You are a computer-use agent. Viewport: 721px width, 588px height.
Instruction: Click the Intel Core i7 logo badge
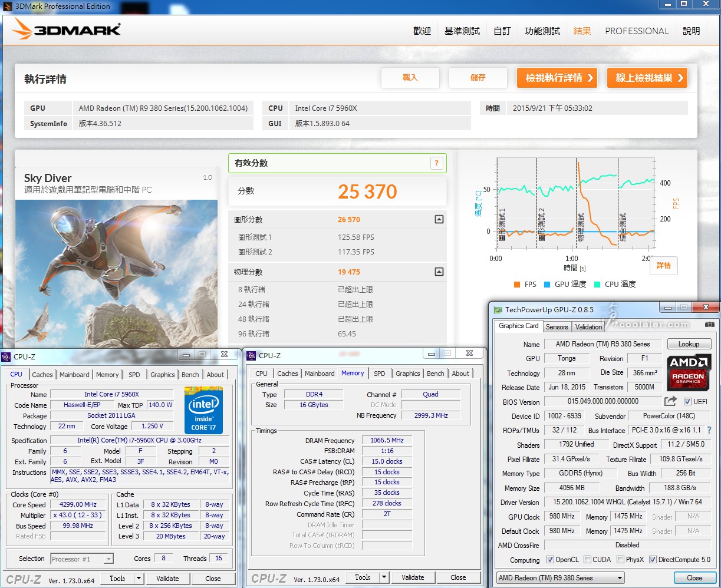[203, 410]
